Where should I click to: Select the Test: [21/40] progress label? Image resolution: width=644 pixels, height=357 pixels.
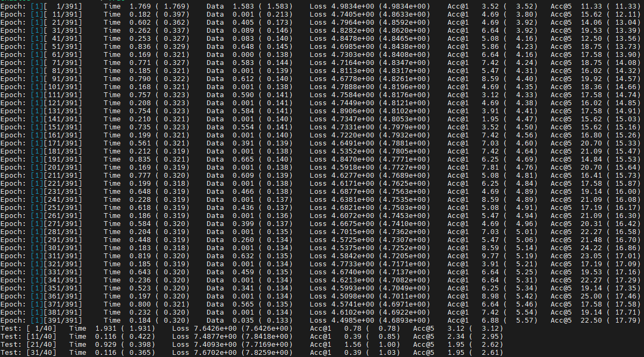[x=28, y=345]
